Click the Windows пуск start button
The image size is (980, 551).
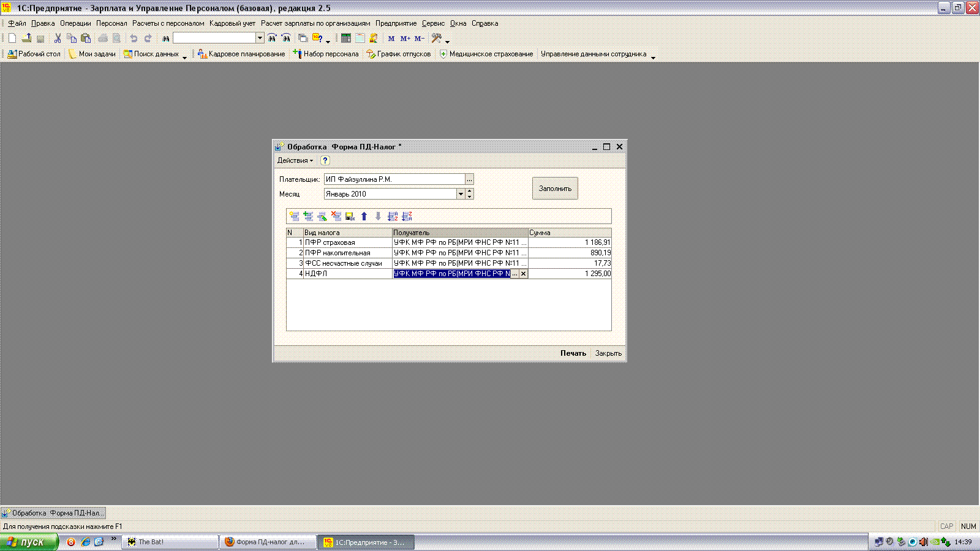pos(29,542)
